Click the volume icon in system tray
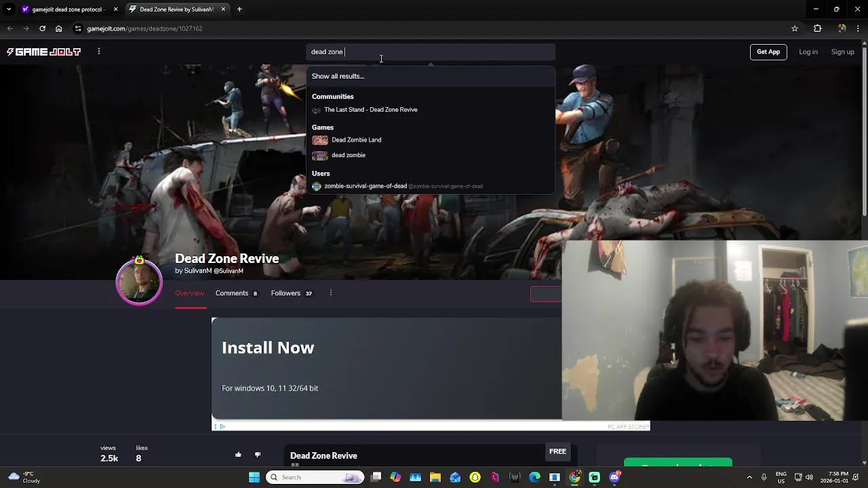 (x=809, y=477)
